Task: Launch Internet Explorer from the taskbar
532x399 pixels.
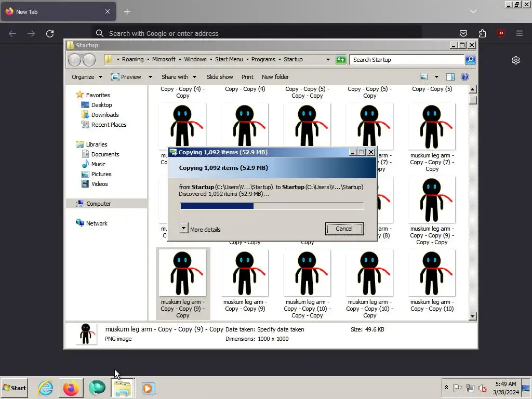Action: pyautogui.click(x=46, y=388)
